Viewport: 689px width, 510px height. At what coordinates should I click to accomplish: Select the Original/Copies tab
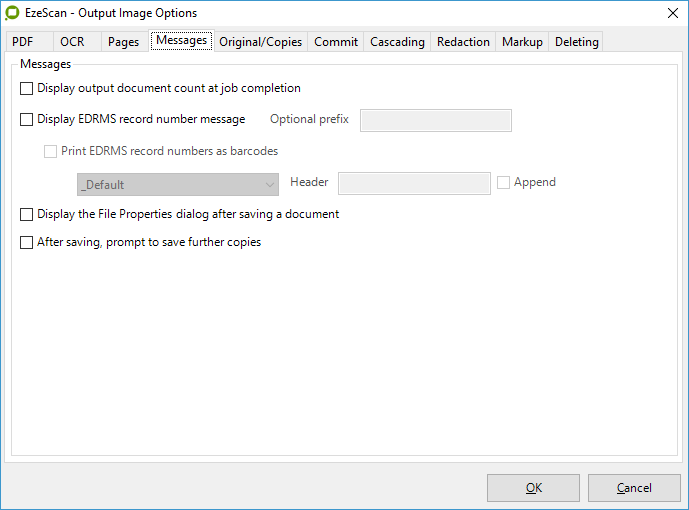(259, 42)
